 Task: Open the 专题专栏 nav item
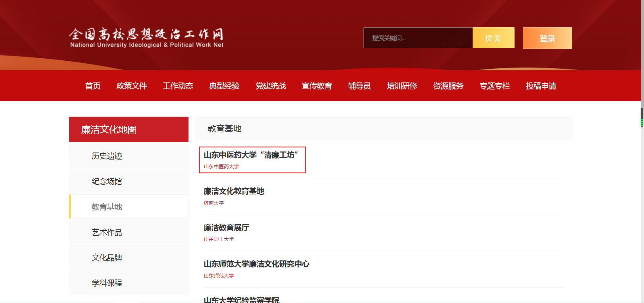(x=494, y=86)
